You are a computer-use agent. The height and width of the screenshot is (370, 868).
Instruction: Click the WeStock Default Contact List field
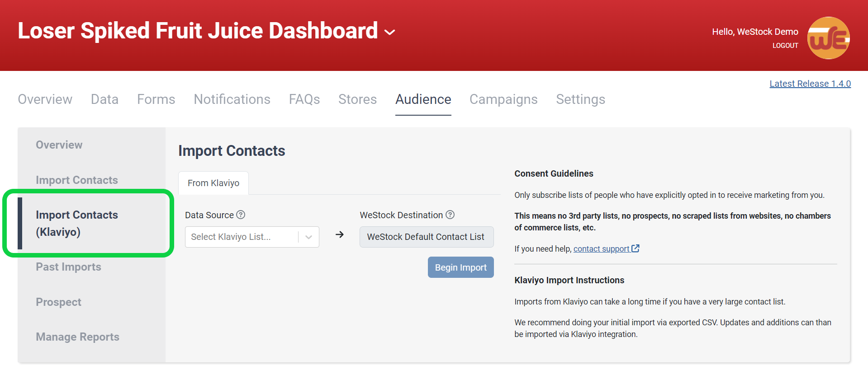click(427, 237)
